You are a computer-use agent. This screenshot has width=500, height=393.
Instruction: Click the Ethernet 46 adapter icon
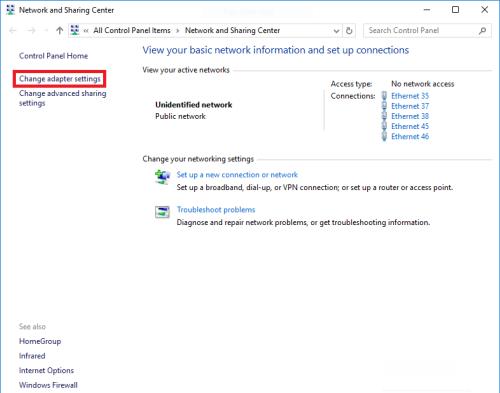pos(384,136)
